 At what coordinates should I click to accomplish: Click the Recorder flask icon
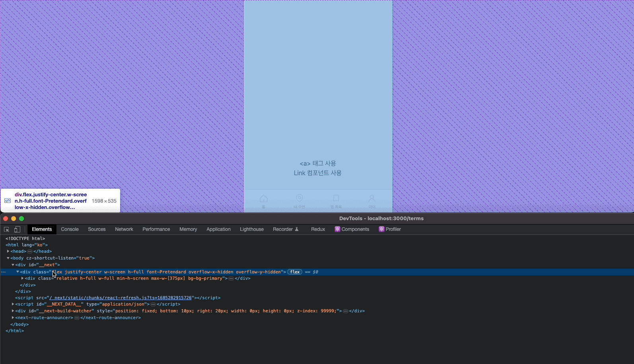(297, 229)
